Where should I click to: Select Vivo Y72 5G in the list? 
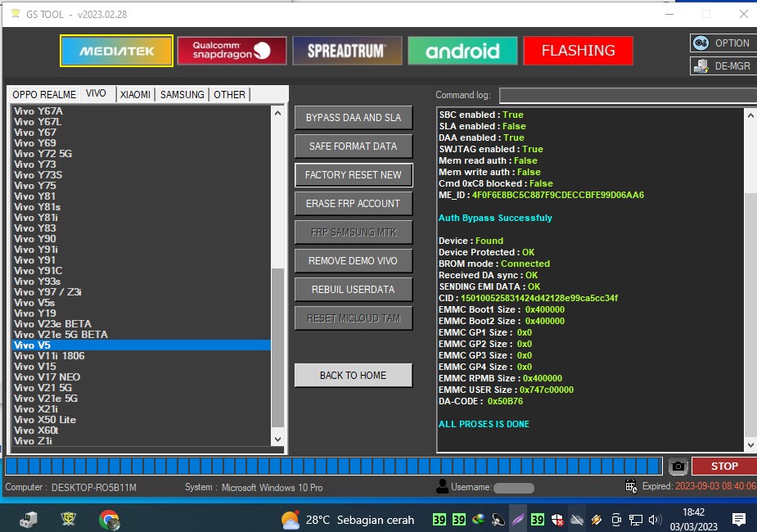click(141, 154)
